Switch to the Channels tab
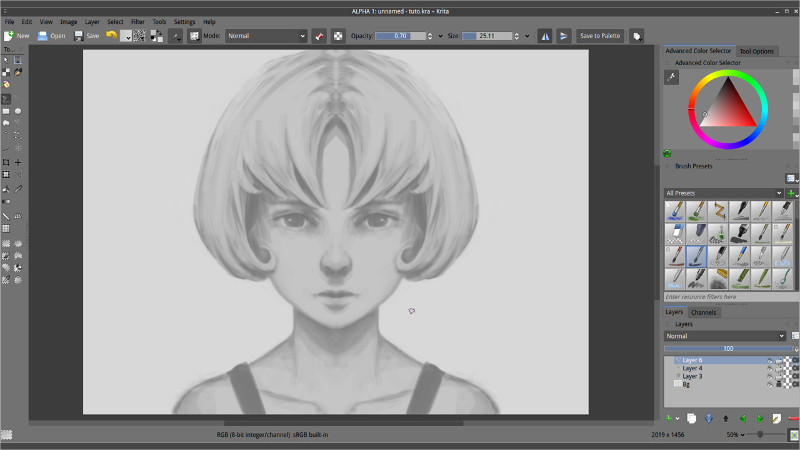This screenshot has width=800, height=450. [x=704, y=312]
